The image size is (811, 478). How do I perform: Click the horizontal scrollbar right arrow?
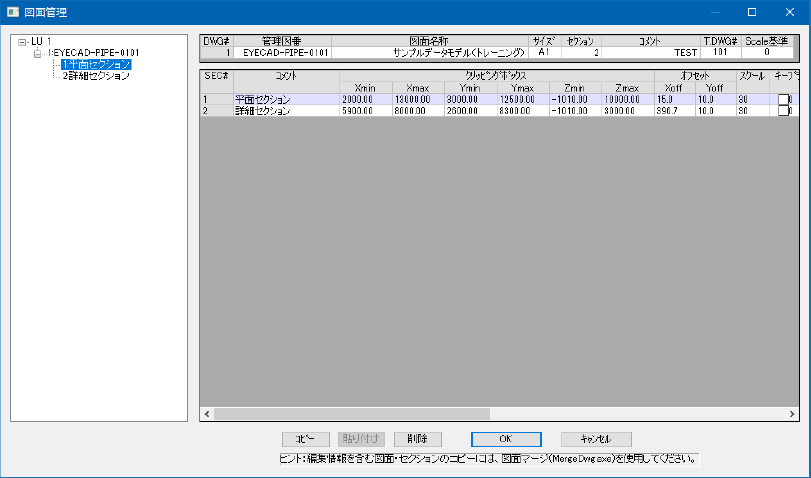[x=792, y=414]
